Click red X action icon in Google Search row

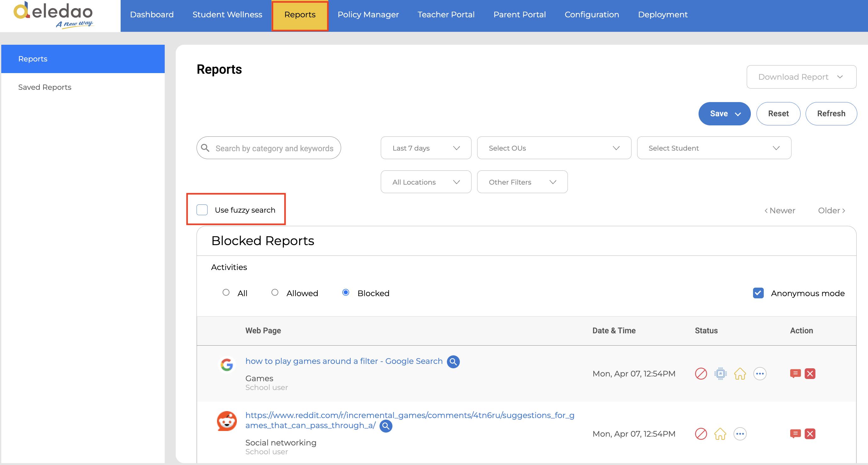click(810, 373)
